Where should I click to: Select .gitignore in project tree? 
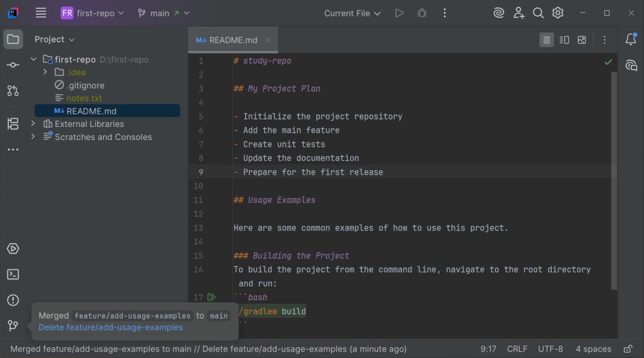(x=86, y=85)
